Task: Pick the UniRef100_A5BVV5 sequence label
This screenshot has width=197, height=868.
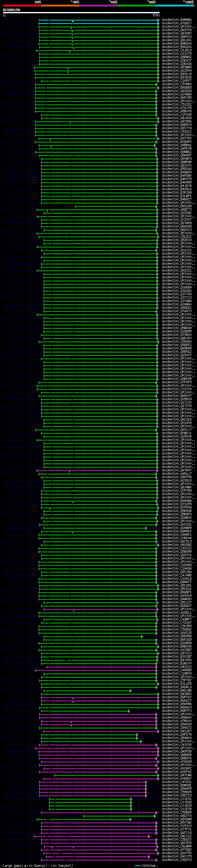Action: pyautogui.click(x=177, y=111)
